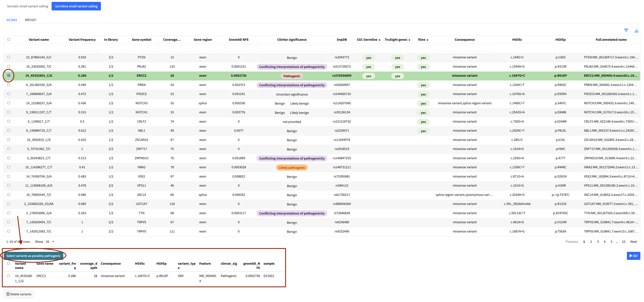Switch to the MR1507 sample tab
644x302 pixels.
click(31, 20)
